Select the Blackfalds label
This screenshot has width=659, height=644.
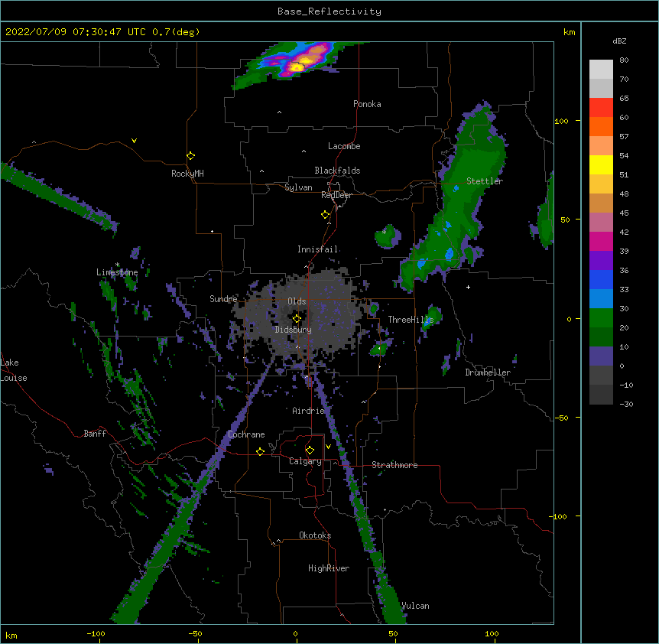click(337, 171)
